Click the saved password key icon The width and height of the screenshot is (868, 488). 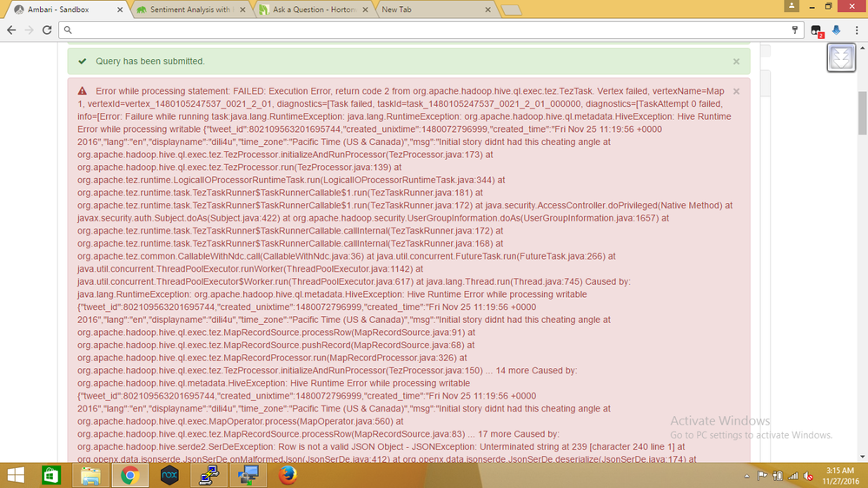tap(795, 30)
